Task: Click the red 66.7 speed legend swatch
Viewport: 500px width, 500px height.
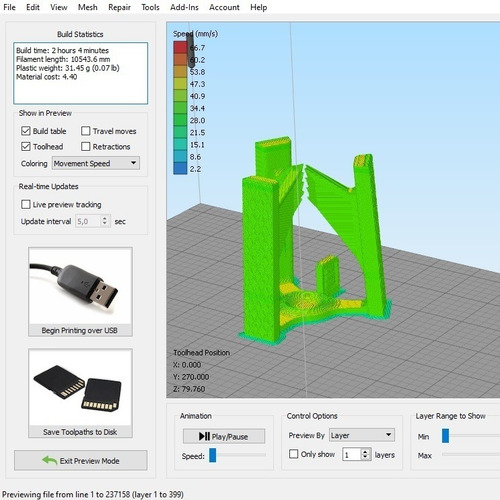Action: coord(180,47)
